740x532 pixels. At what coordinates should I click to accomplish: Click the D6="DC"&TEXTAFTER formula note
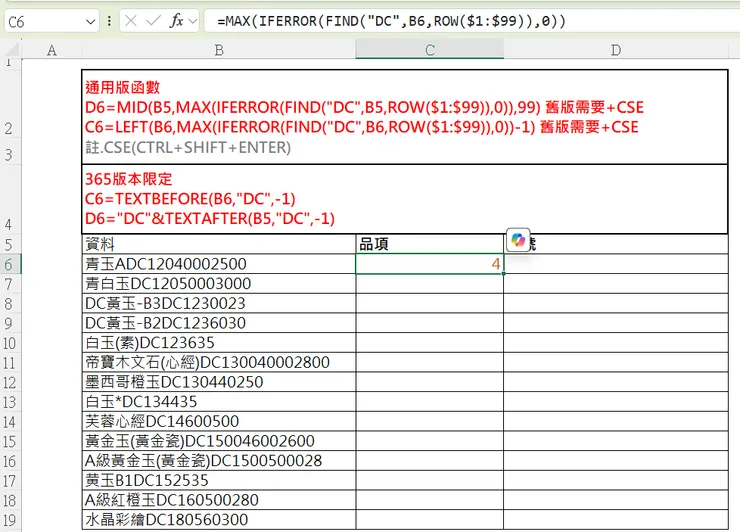coord(210,219)
